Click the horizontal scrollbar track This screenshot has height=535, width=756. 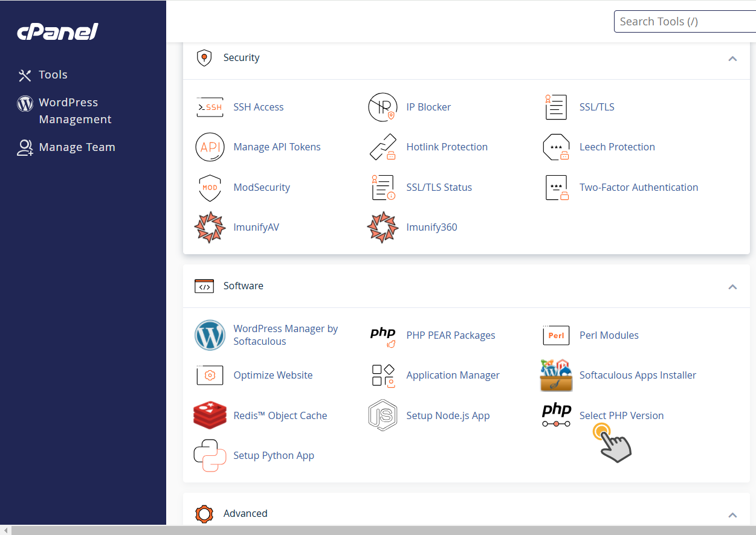(383, 530)
